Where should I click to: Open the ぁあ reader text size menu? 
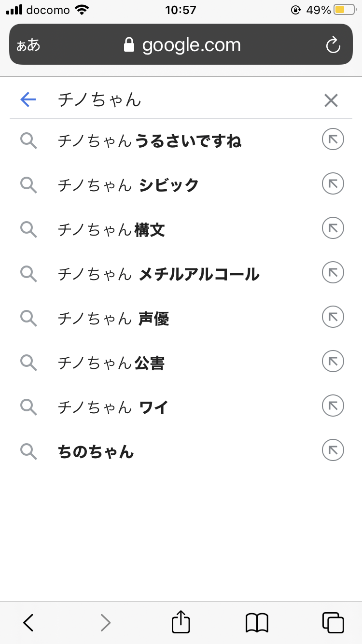pyautogui.click(x=28, y=45)
